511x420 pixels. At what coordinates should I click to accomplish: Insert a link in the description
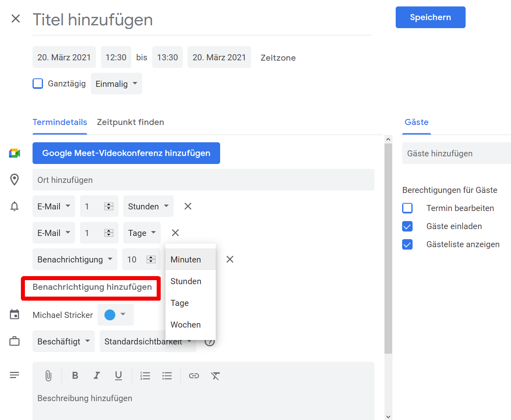194,376
